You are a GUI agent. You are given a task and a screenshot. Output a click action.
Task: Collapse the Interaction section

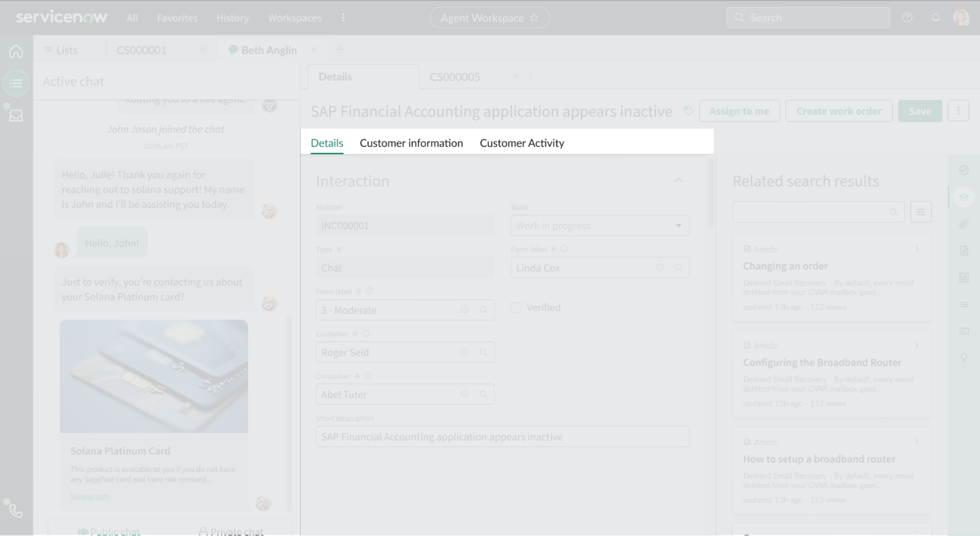pyautogui.click(x=679, y=181)
